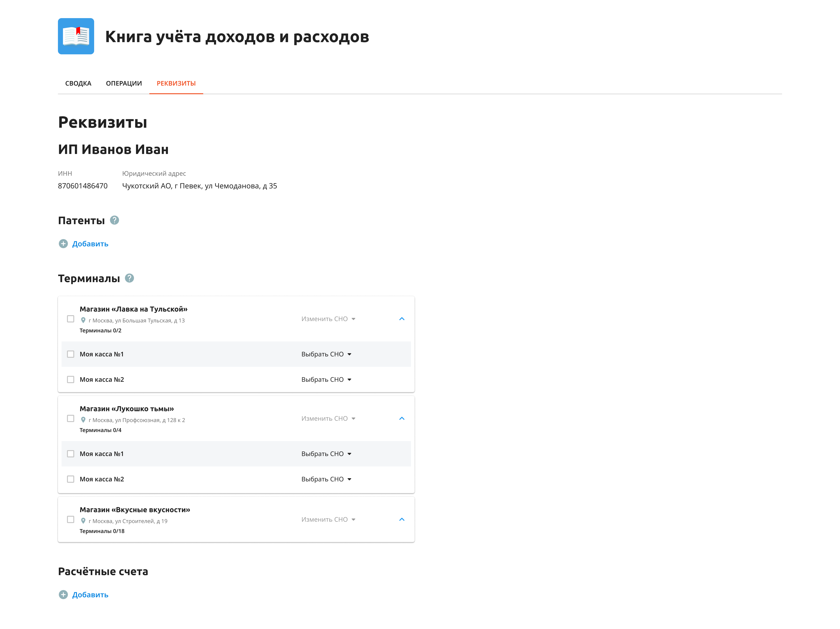Click the location pin for Строителей address

(x=83, y=521)
